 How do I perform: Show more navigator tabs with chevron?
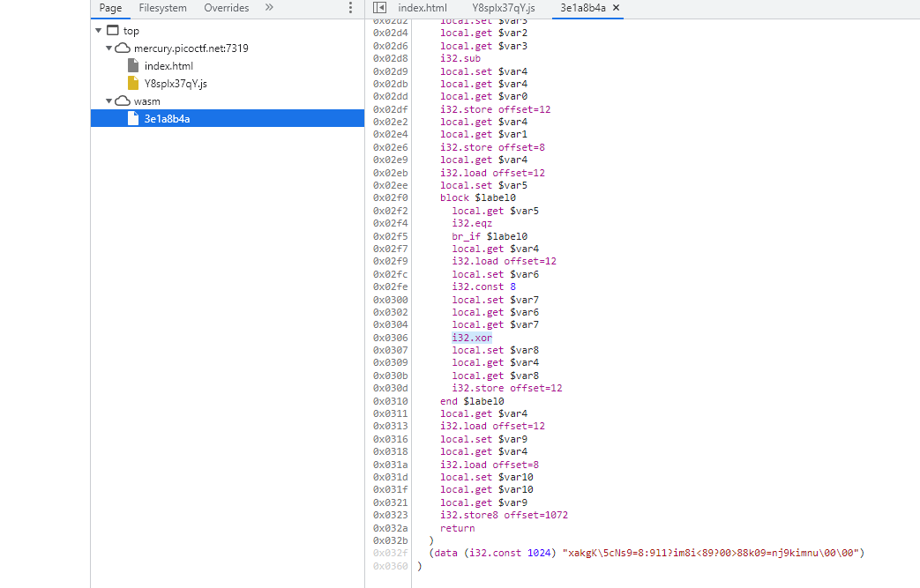[x=269, y=8]
